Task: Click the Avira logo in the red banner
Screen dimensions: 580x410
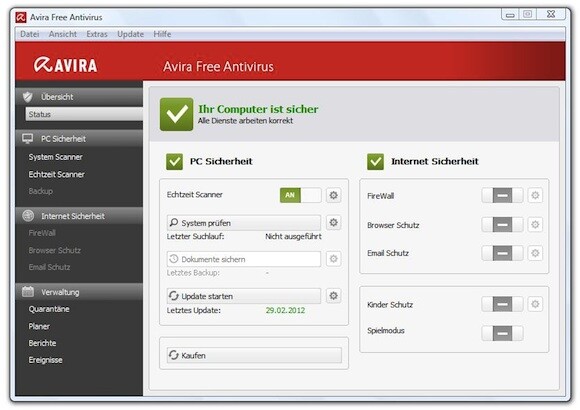Action: (65, 65)
